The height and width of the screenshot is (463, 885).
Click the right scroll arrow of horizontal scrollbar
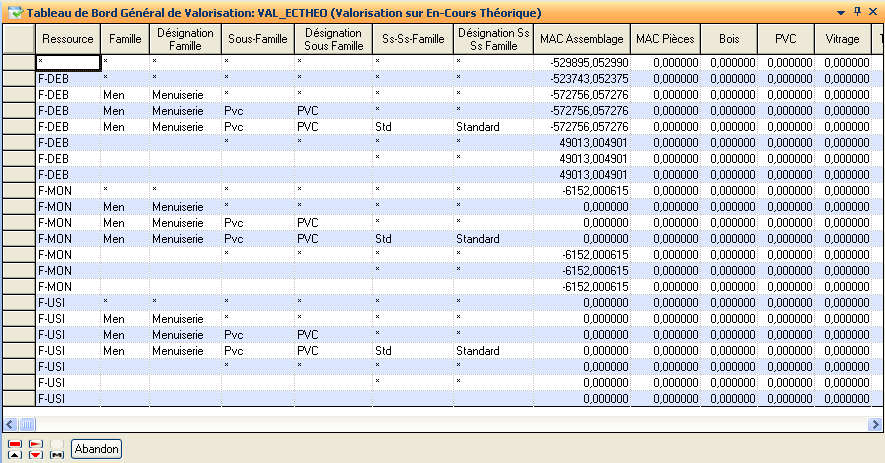click(x=875, y=425)
